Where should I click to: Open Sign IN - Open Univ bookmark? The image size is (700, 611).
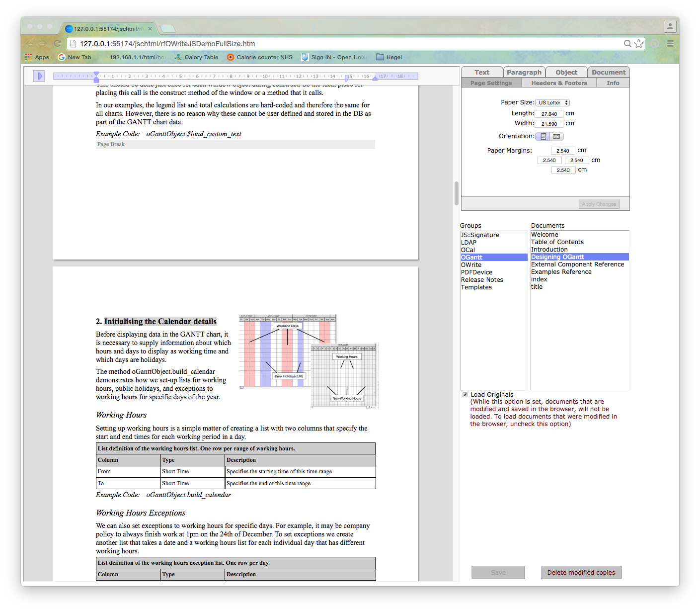(x=334, y=57)
